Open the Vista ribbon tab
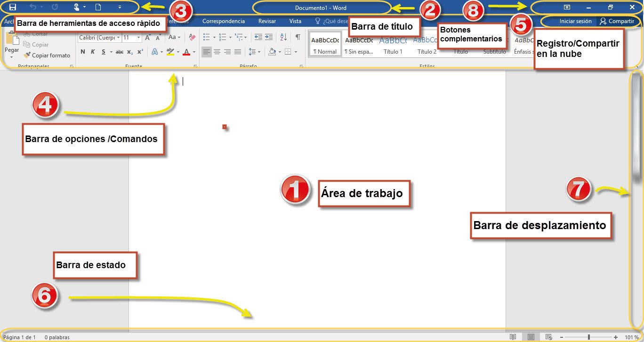Image resolution: width=644 pixels, height=342 pixels. coord(295,21)
